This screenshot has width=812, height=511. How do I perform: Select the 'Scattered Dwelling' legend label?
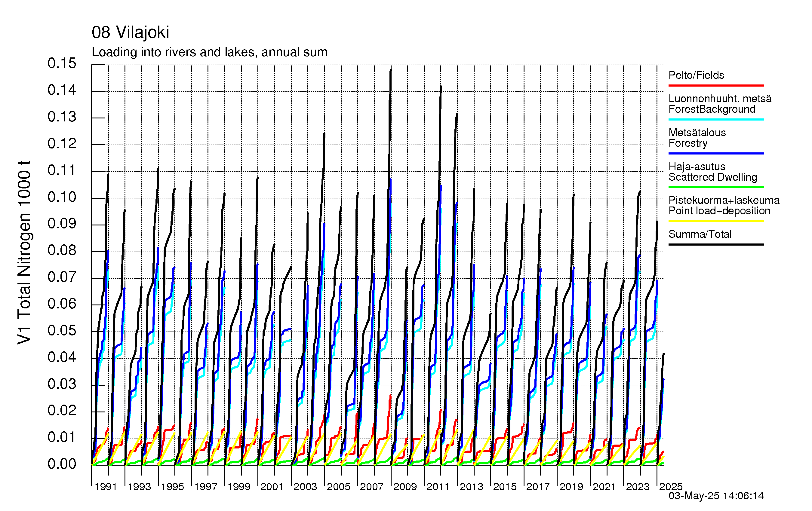(713, 177)
